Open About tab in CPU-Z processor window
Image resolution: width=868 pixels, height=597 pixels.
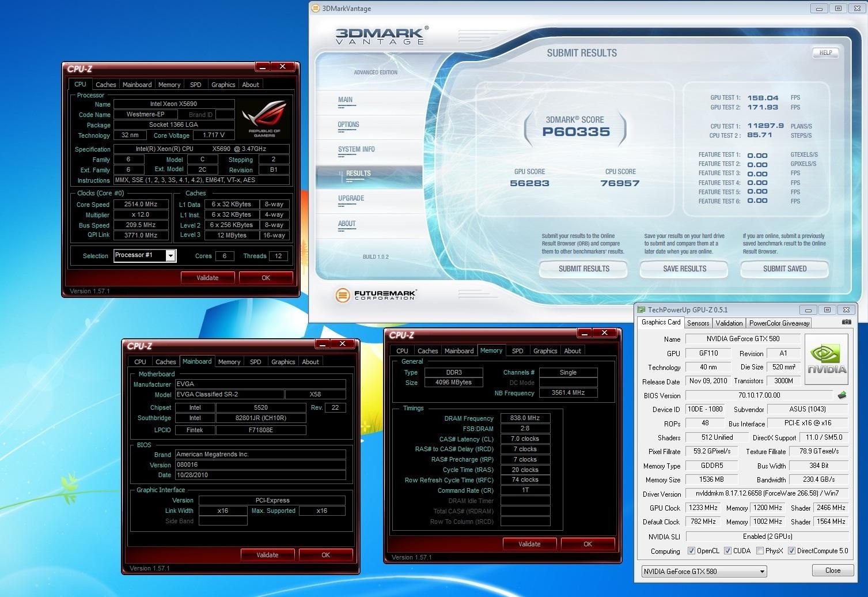point(251,85)
